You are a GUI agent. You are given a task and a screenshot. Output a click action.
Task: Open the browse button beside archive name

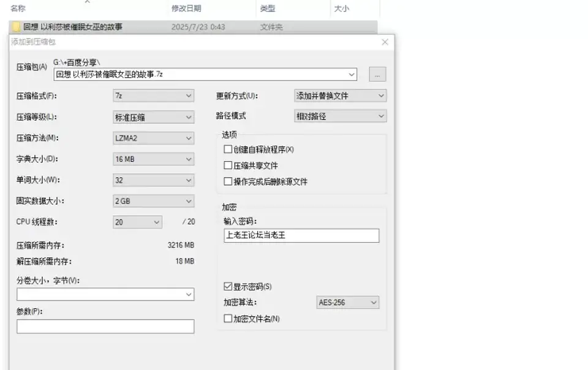point(377,74)
